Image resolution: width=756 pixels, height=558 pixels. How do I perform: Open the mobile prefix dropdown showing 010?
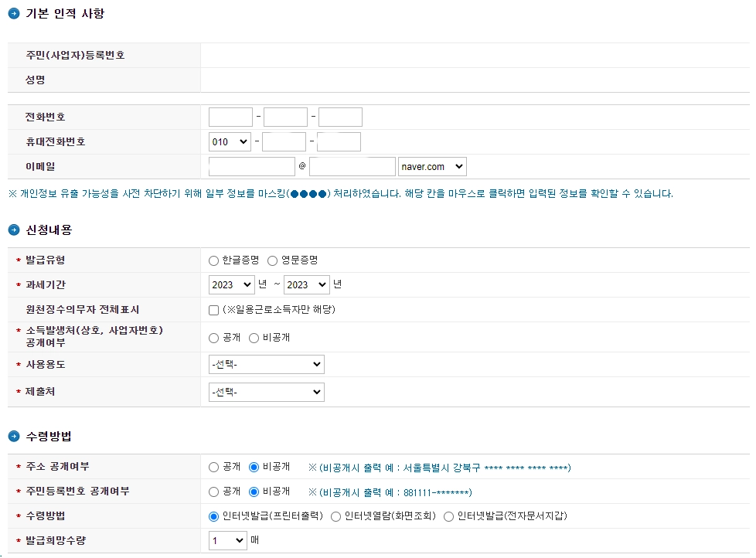(x=230, y=141)
